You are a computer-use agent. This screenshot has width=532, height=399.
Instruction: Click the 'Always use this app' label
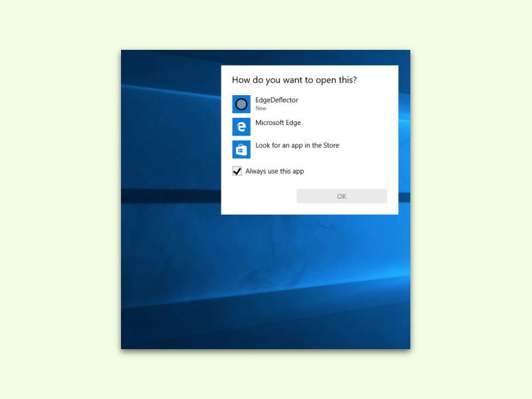click(x=275, y=172)
